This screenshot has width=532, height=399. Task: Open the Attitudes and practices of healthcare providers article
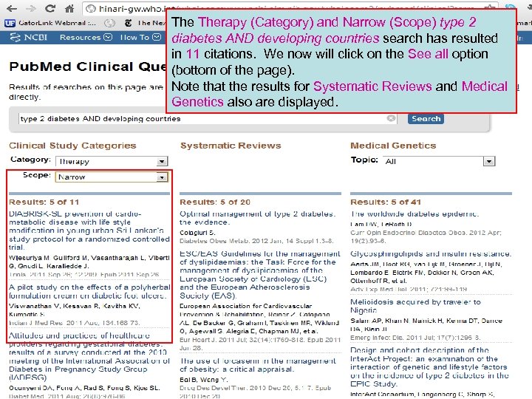pyautogui.click(x=89, y=356)
